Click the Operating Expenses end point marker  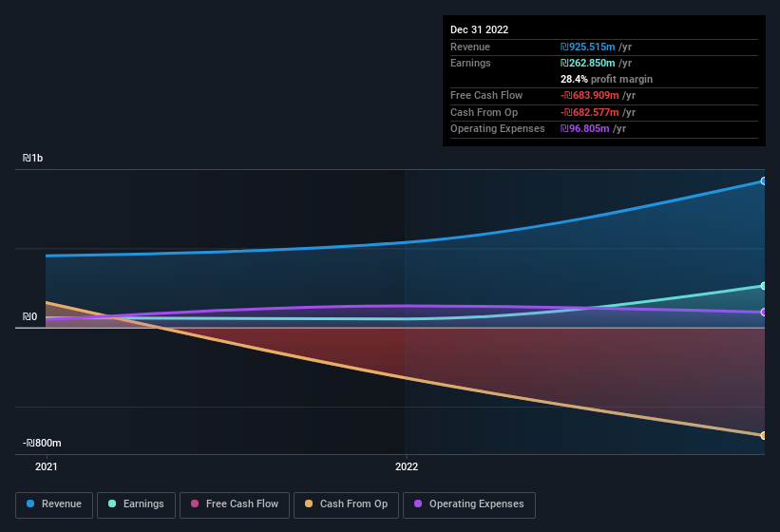point(763,313)
